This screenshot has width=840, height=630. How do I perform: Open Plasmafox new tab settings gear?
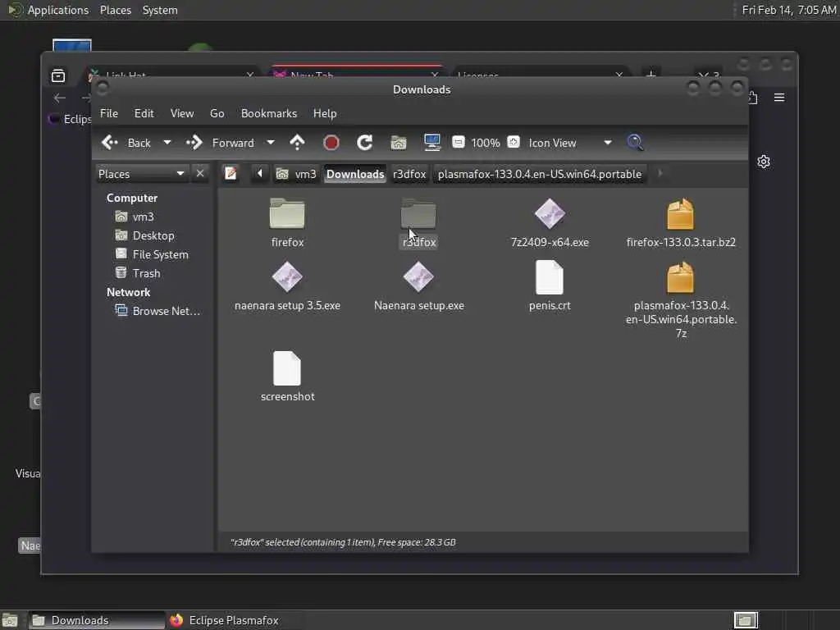(764, 162)
